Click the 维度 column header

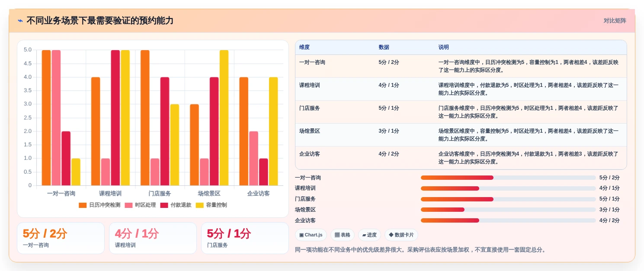tap(304, 47)
